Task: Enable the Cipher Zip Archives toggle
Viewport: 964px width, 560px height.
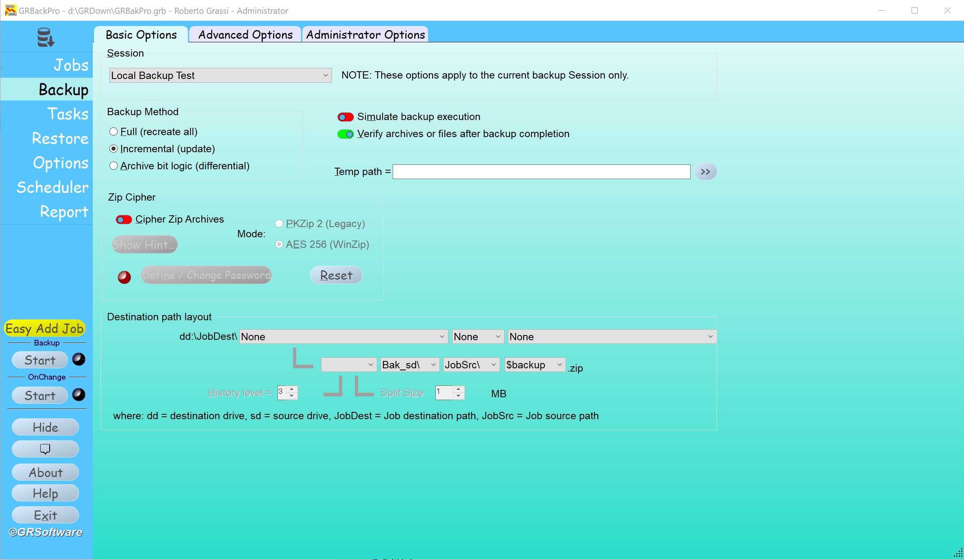Action: point(124,220)
